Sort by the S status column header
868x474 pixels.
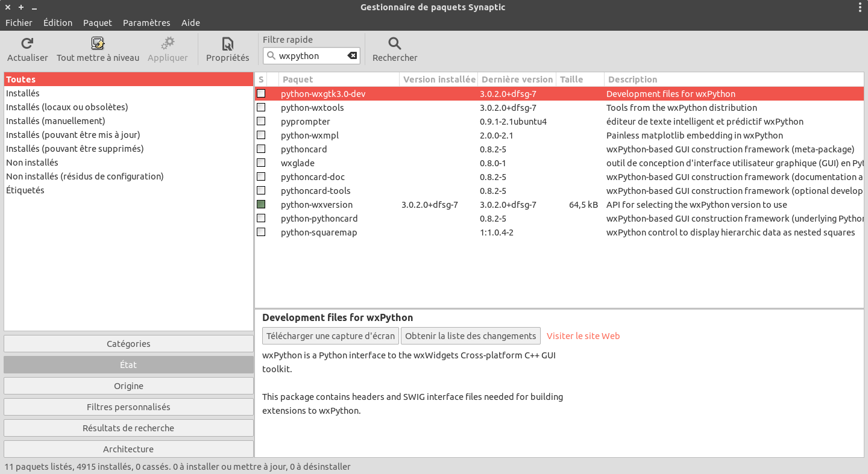261,80
